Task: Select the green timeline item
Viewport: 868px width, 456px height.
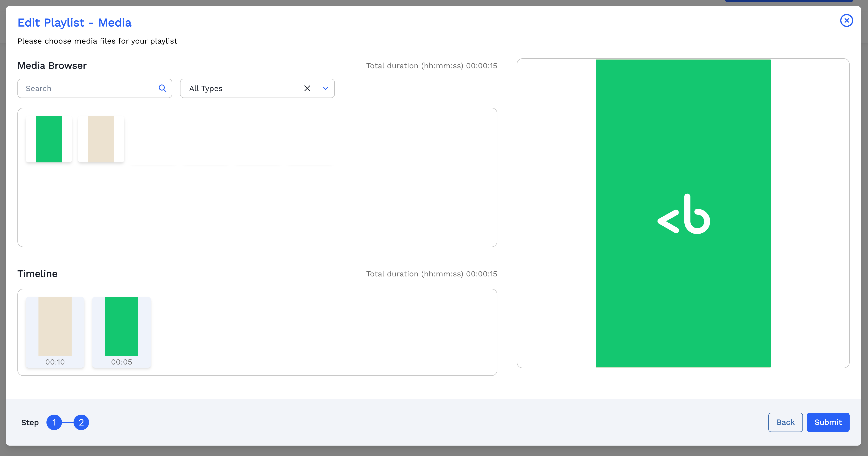Action: coord(121,326)
